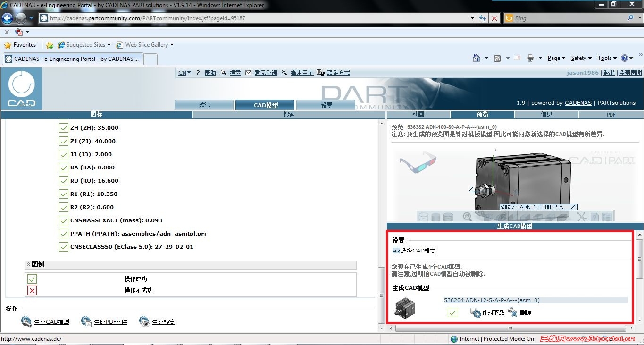Click the 联系方式 contact icon
The image size is (644, 345).
(321, 73)
